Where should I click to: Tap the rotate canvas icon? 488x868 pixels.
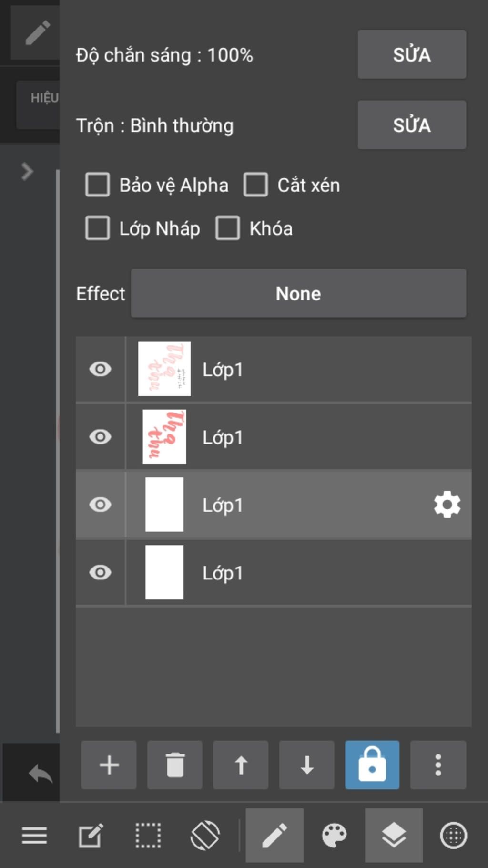[205, 836]
